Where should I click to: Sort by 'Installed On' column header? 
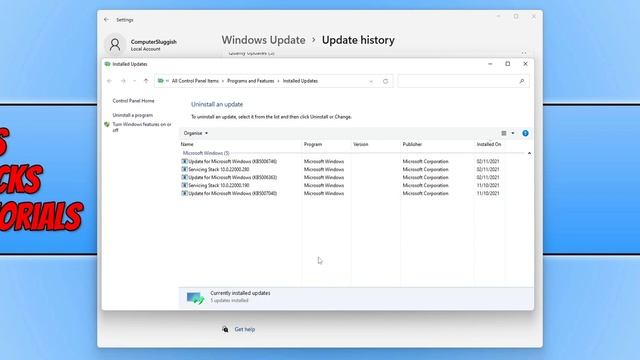pyautogui.click(x=489, y=144)
